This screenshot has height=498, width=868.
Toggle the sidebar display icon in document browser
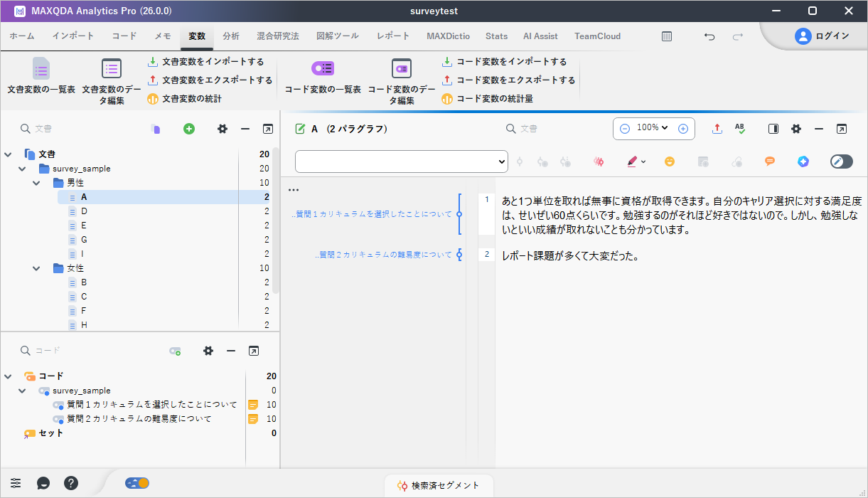click(773, 129)
